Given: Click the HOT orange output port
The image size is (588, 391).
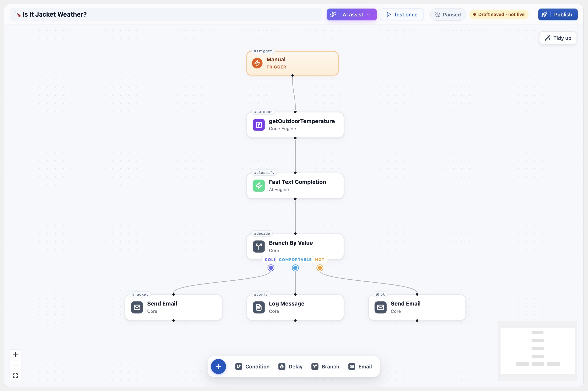Looking at the screenshot, I should point(320,268).
